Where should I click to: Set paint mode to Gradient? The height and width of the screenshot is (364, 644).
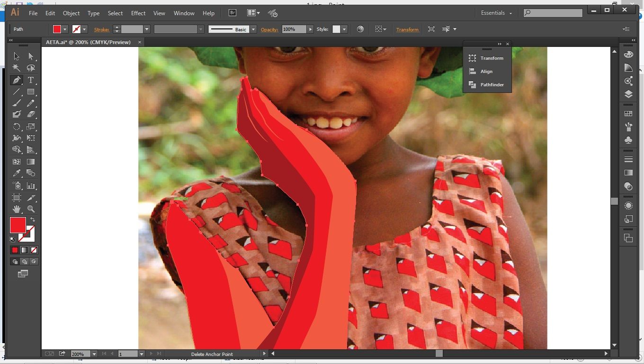coord(24,250)
